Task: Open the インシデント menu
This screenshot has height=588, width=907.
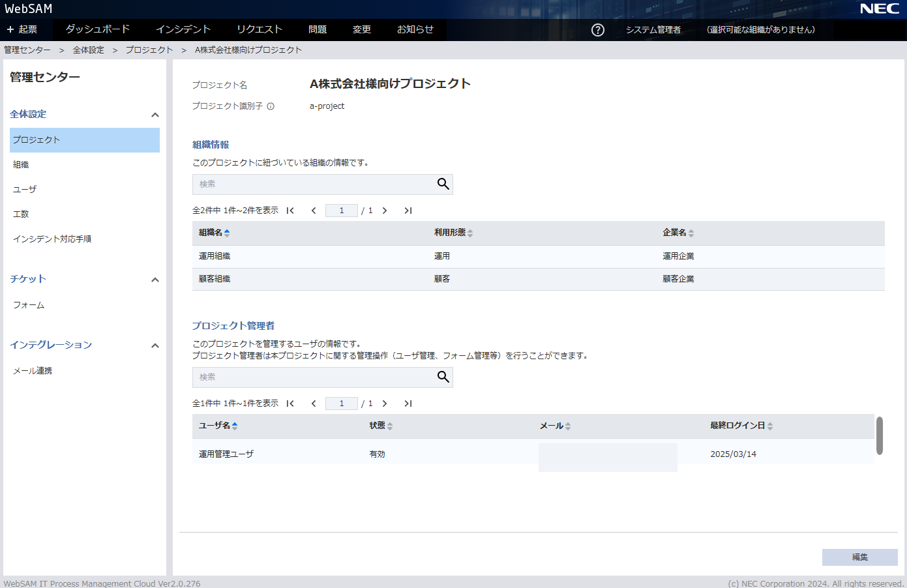Action: pyautogui.click(x=183, y=29)
